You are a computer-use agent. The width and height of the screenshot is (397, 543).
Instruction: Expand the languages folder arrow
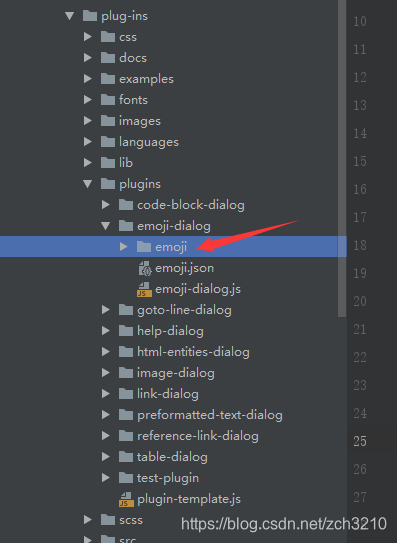(x=88, y=142)
